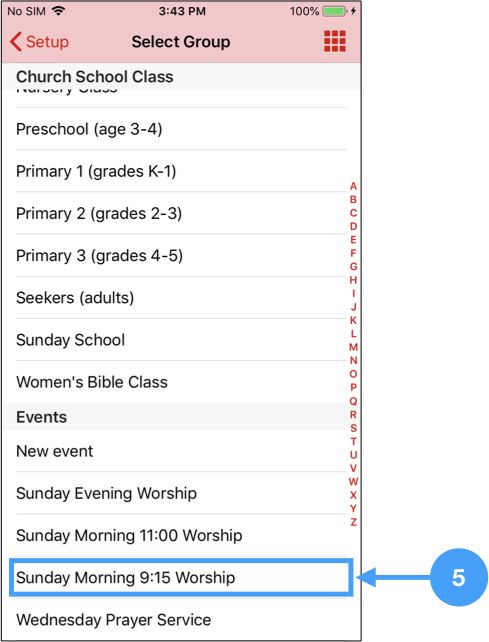This screenshot has width=489, height=642.
Task: Choose Sunday Evening Worship
Action: [x=181, y=493]
